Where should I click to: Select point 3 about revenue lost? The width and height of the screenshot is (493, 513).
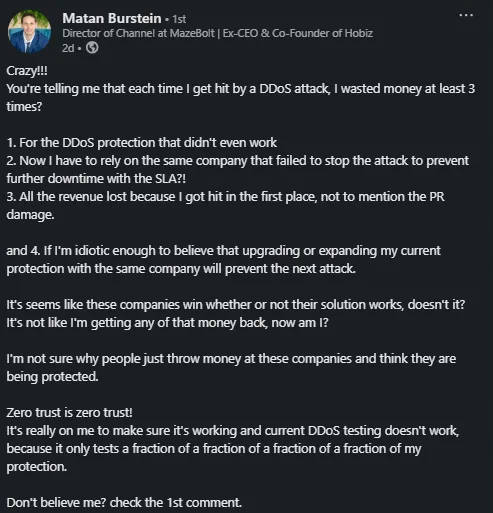coord(225,205)
